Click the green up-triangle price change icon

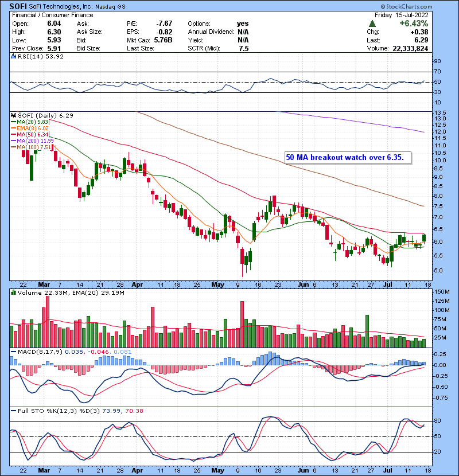point(372,24)
